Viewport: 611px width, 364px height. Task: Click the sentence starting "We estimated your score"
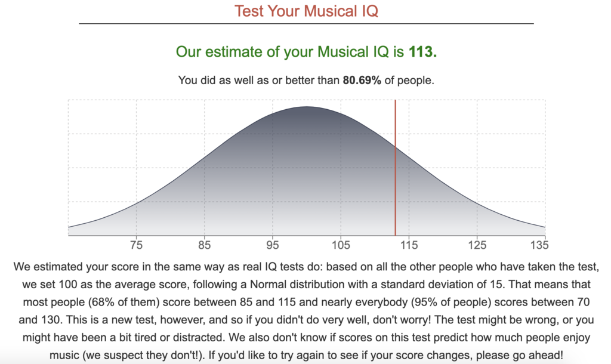pyautogui.click(x=306, y=276)
